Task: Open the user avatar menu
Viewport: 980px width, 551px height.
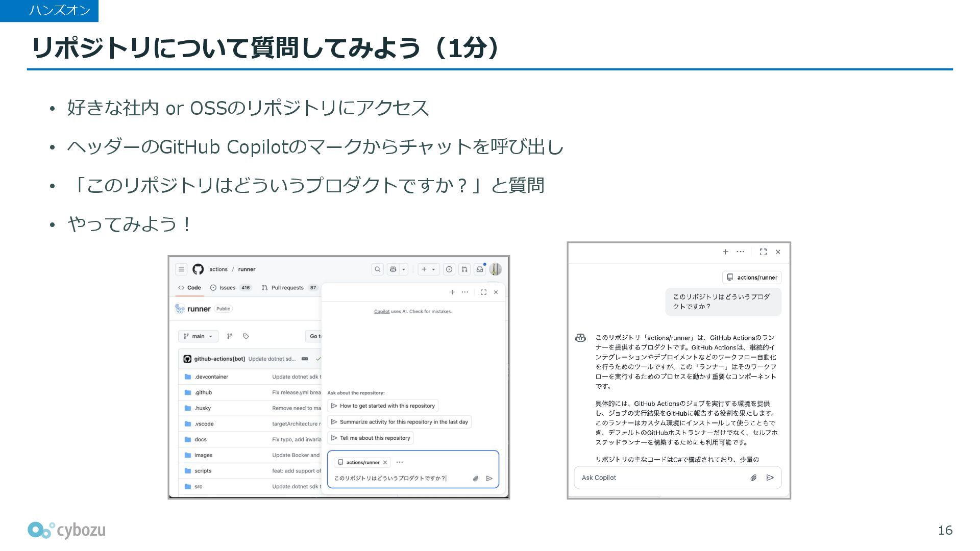Action: click(495, 269)
